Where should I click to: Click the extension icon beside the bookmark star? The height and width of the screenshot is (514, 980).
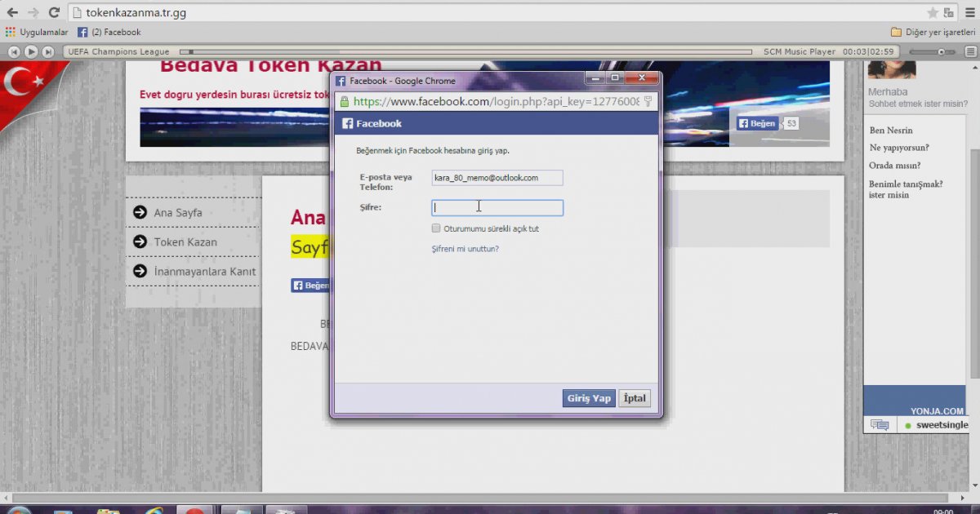(949, 13)
